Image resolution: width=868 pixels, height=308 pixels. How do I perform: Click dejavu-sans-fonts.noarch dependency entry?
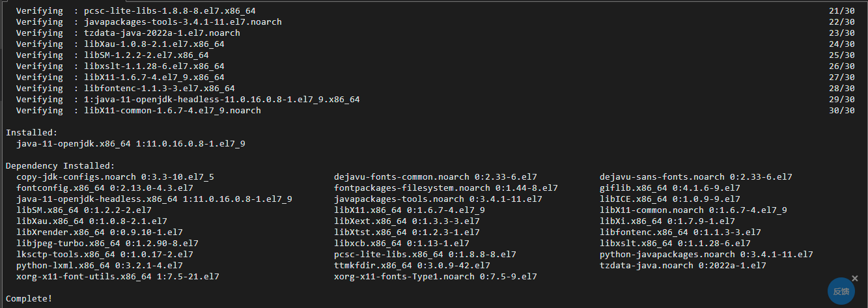click(696, 176)
